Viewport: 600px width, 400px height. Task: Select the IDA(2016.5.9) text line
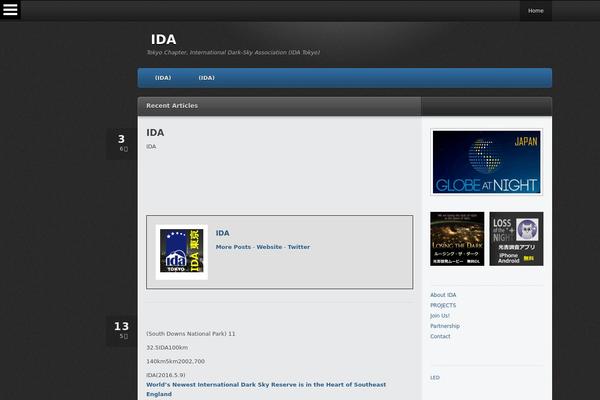[166, 375]
